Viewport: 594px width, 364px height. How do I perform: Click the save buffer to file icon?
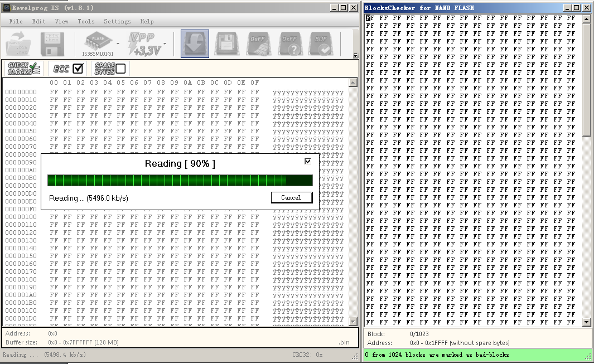click(52, 43)
